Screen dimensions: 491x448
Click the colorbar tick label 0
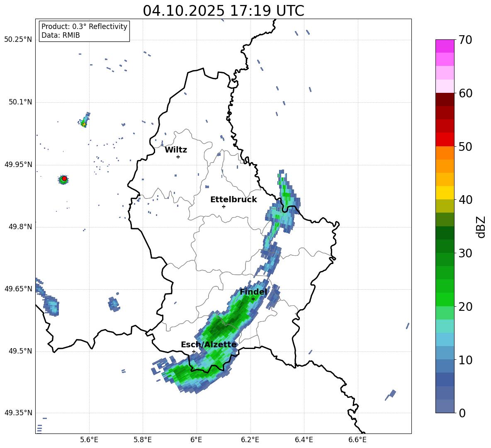(x=462, y=413)
